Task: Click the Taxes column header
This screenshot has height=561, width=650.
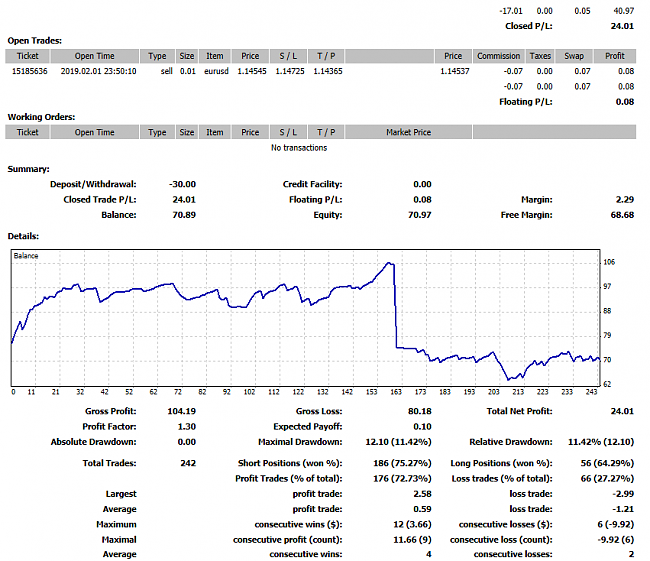Action: [540, 56]
